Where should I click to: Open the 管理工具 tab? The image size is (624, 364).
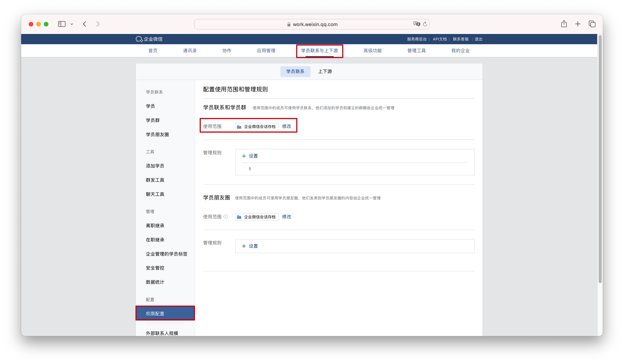coord(416,50)
